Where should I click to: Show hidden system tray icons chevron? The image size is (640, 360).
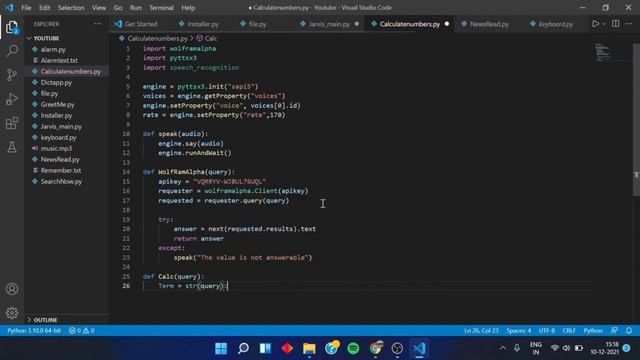click(503, 348)
